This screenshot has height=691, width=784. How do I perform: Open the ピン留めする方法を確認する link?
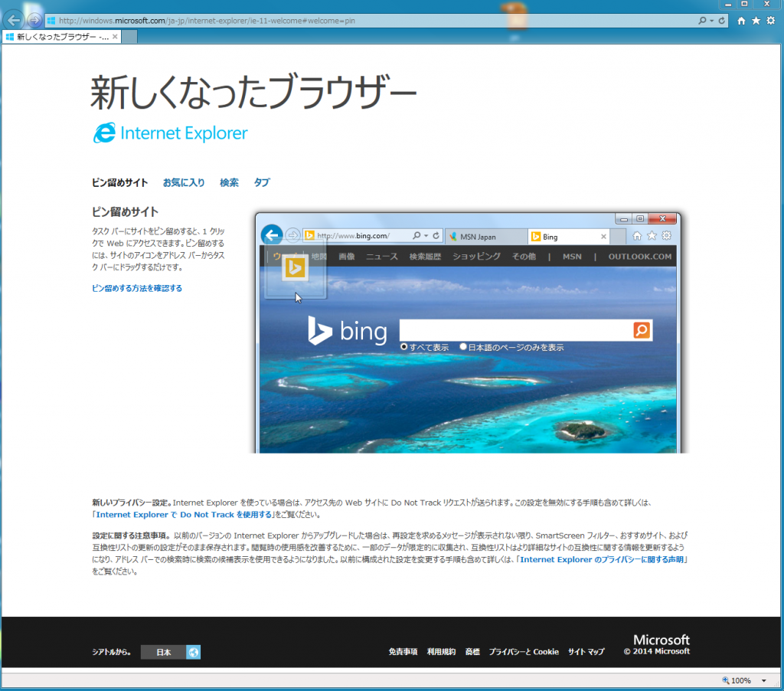pyautogui.click(x=137, y=288)
